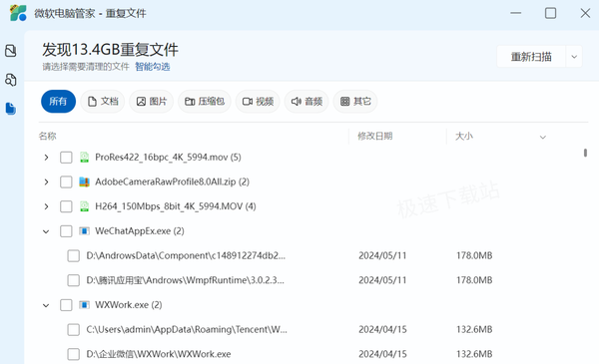Screen dimensions: 599x364
Task: Expand the AdobeCameraRawProfile8.0All.zip group
Action: coord(46,182)
